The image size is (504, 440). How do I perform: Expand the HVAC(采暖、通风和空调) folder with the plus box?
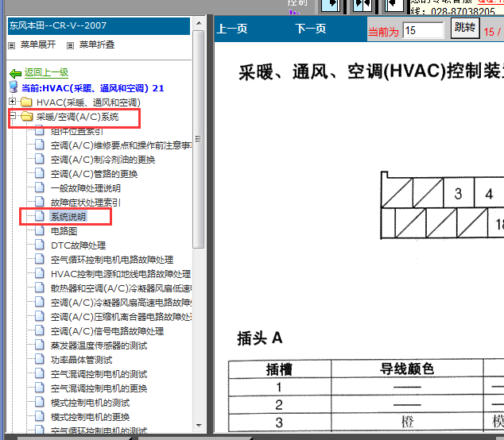point(12,102)
